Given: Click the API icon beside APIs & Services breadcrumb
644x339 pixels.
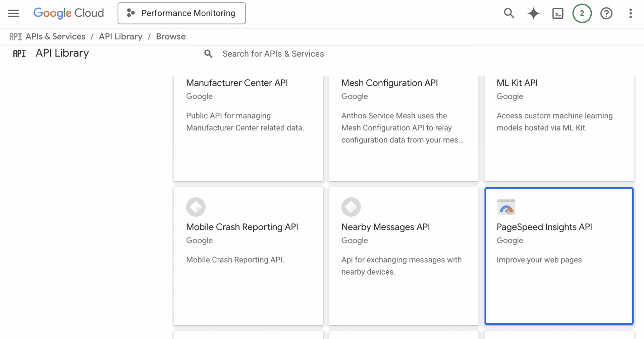Looking at the screenshot, I should 15,37.
